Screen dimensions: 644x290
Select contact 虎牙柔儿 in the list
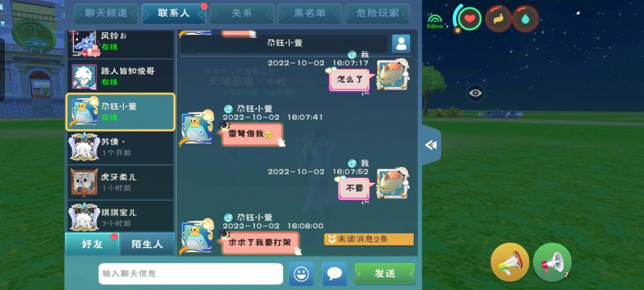point(121,182)
